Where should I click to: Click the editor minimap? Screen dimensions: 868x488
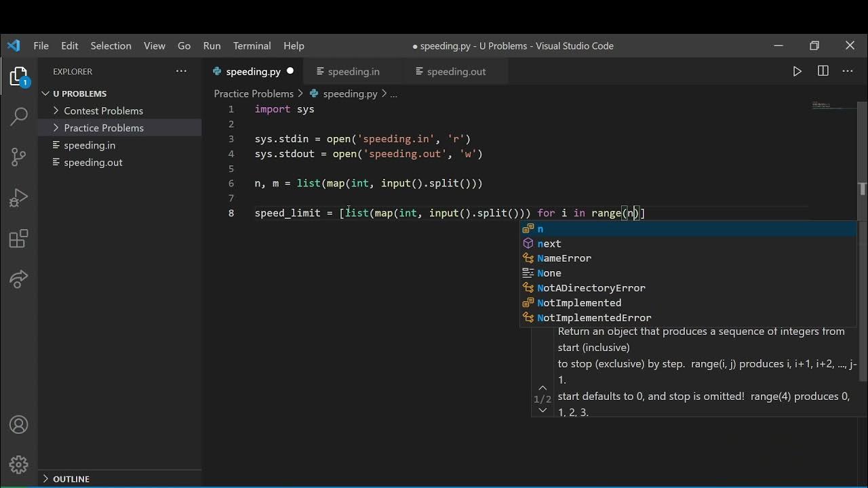833,106
